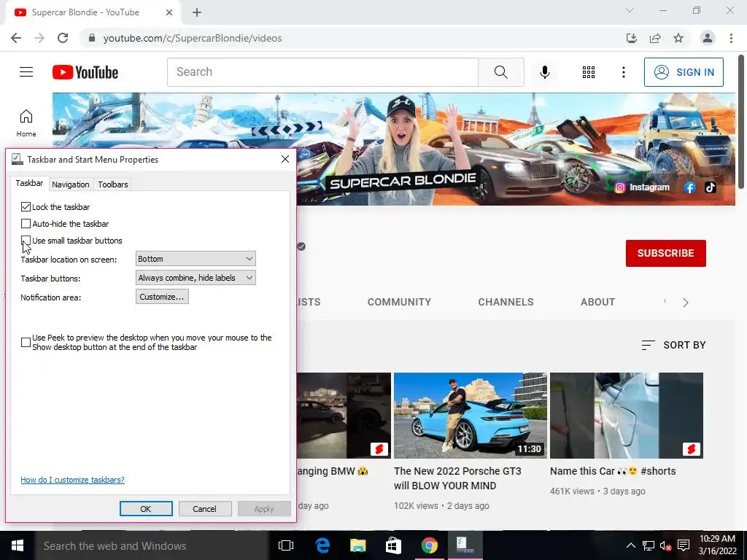Open the CHANNELS channel tab
The height and width of the screenshot is (560, 747).
click(x=506, y=302)
